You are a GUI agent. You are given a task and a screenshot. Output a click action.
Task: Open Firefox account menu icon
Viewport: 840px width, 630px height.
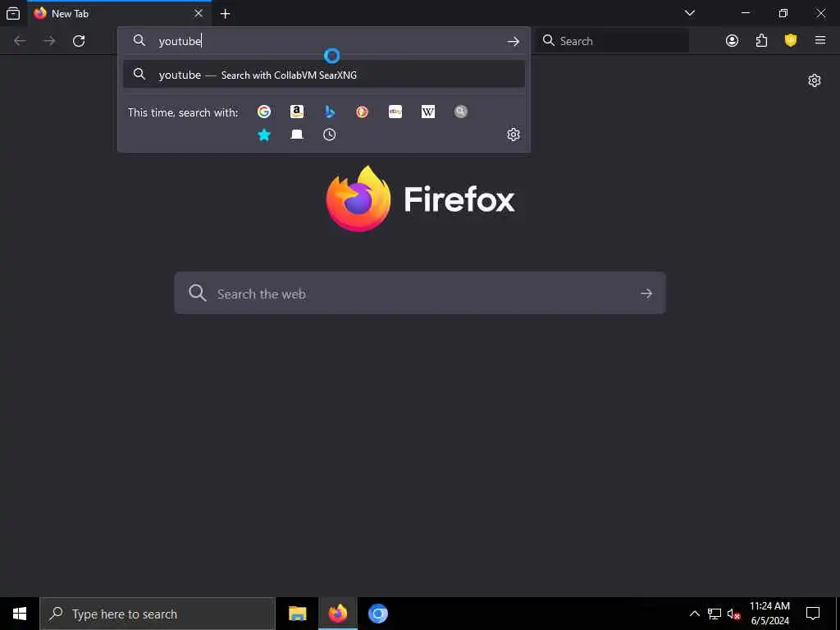(x=732, y=41)
